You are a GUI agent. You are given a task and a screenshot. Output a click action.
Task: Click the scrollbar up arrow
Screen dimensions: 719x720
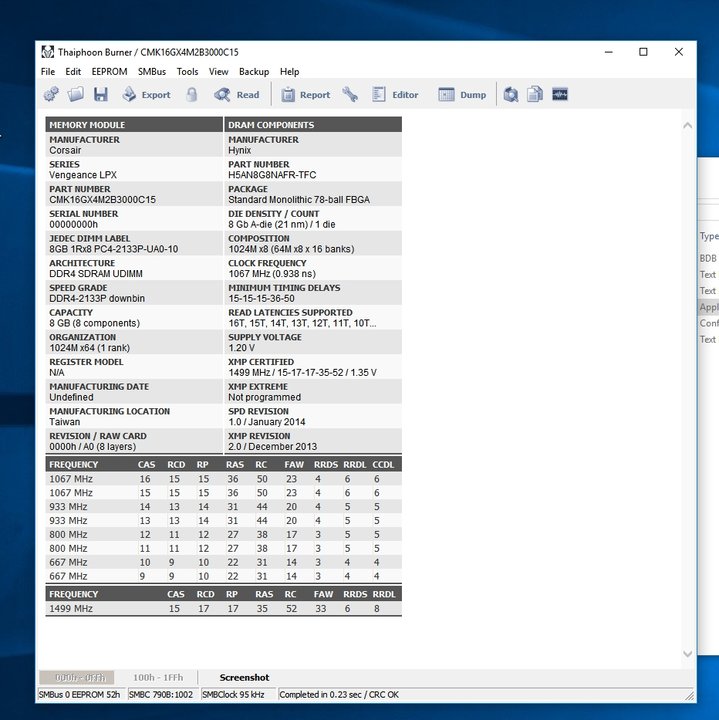pos(687,125)
